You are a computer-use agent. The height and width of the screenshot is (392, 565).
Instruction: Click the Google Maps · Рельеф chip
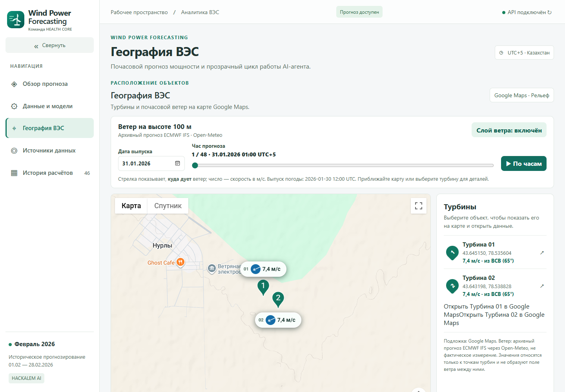click(521, 95)
